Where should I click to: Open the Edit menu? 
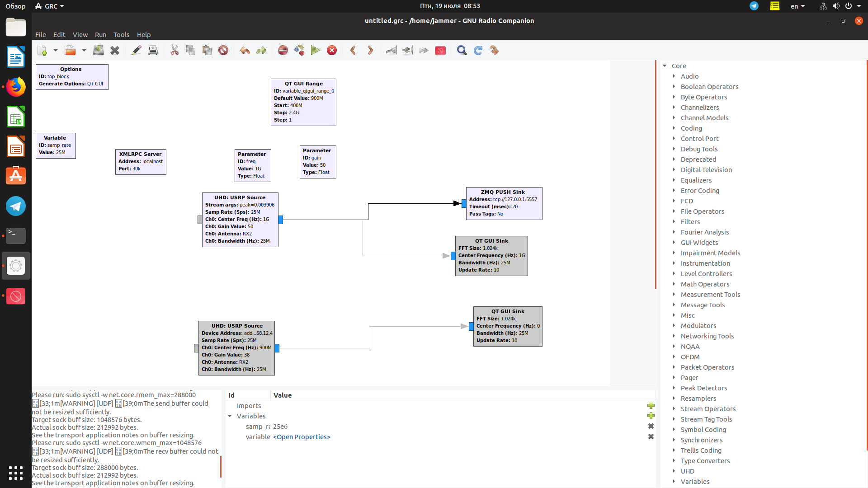(59, 35)
